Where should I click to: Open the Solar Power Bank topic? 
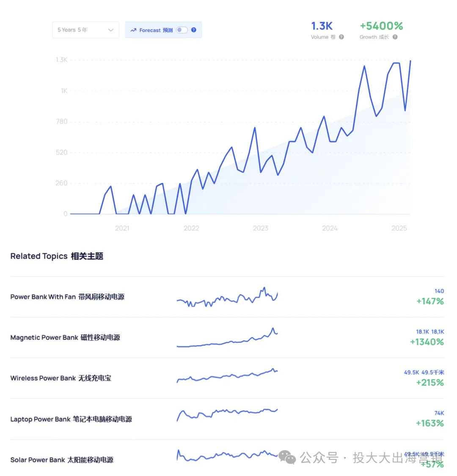[62, 460]
